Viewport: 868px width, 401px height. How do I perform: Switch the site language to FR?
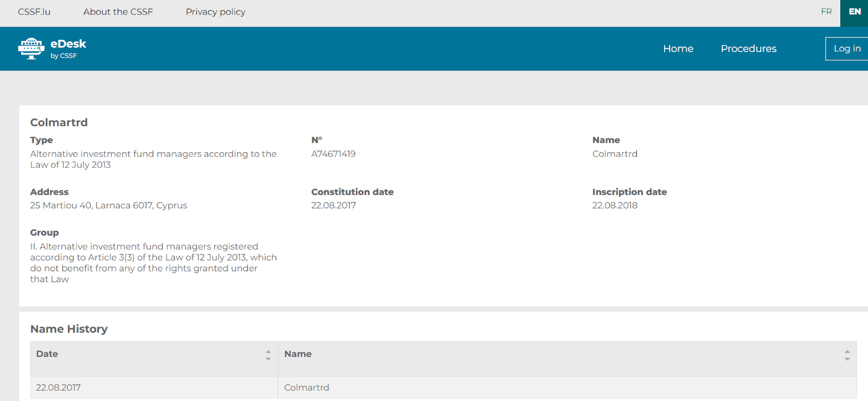(826, 12)
